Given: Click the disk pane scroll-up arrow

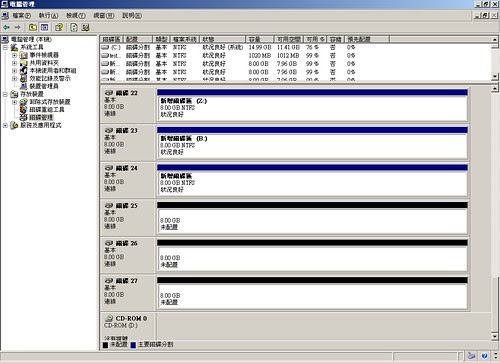Looking at the screenshot, I should coord(495,89).
